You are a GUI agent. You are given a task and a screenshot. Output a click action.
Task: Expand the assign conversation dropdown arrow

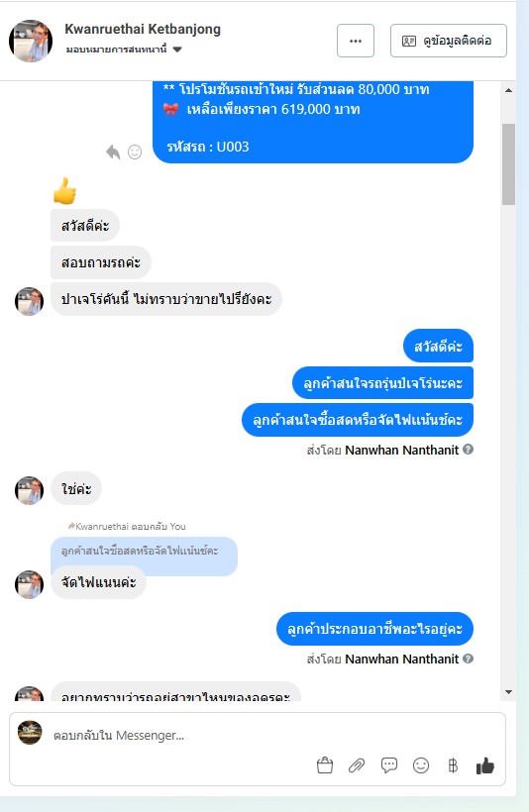(x=177, y=50)
